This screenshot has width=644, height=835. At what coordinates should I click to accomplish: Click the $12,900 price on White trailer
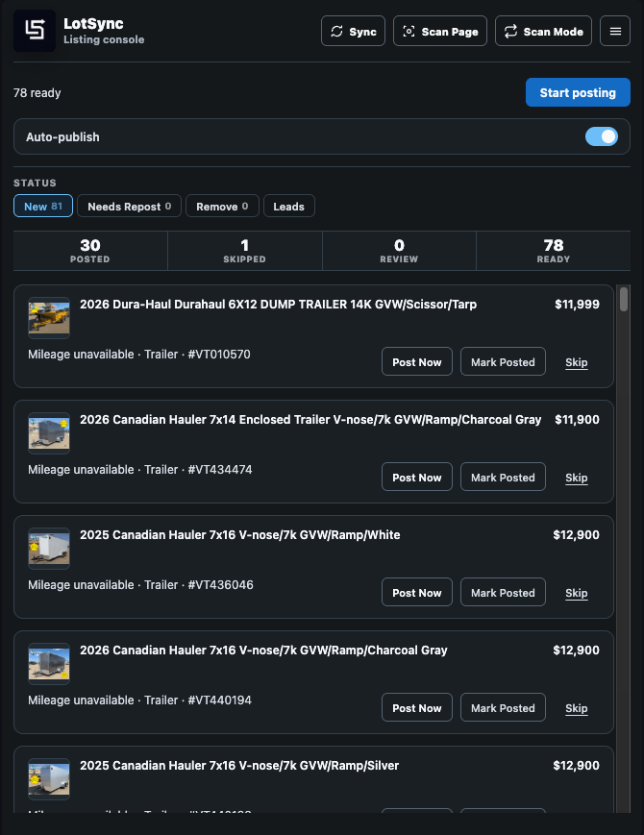(x=577, y=534)
